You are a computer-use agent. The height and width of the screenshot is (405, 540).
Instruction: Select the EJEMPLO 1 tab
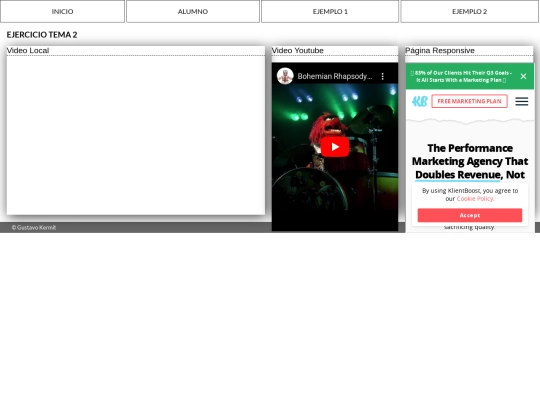coord(330,11)
